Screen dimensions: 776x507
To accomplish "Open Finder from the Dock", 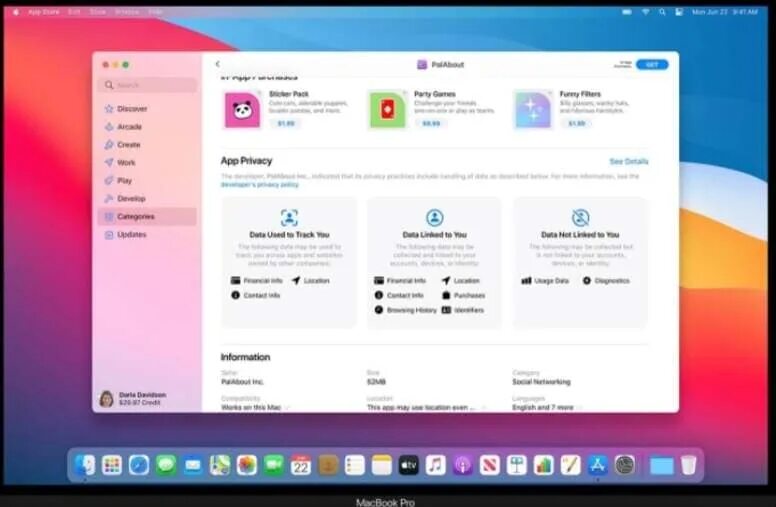I will 85,465.
